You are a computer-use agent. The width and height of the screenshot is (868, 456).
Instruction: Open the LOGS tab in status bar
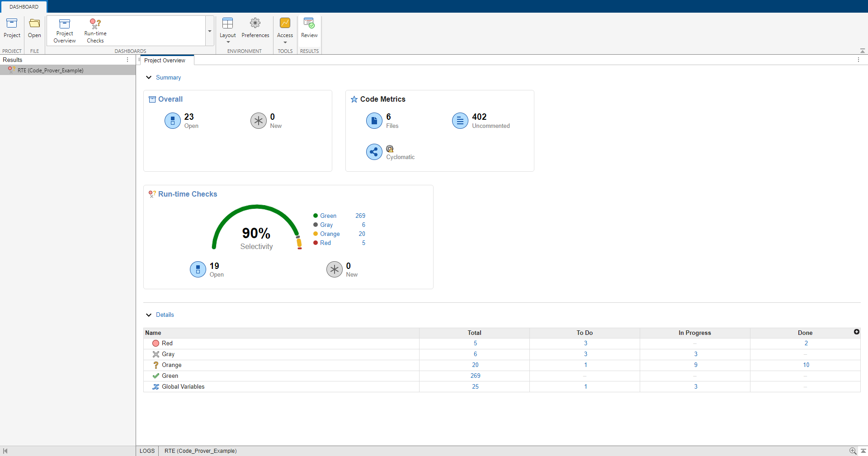(147, 451)
